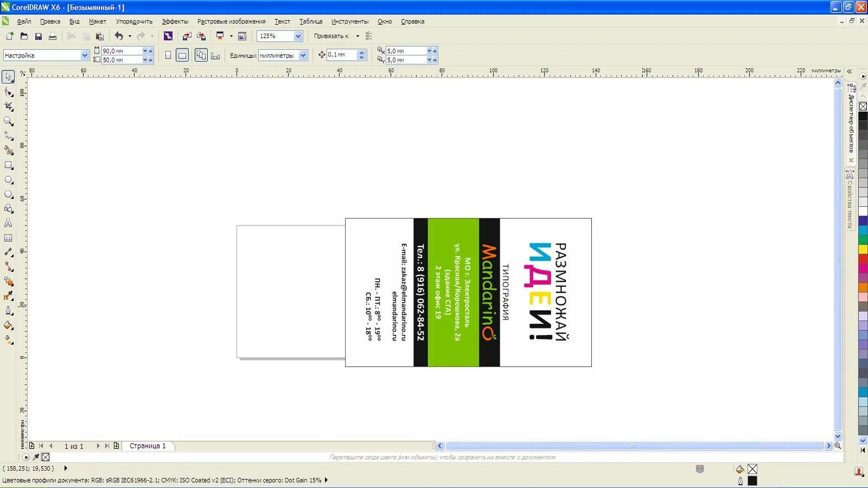Select the Rectangle tool

point(8,165)
